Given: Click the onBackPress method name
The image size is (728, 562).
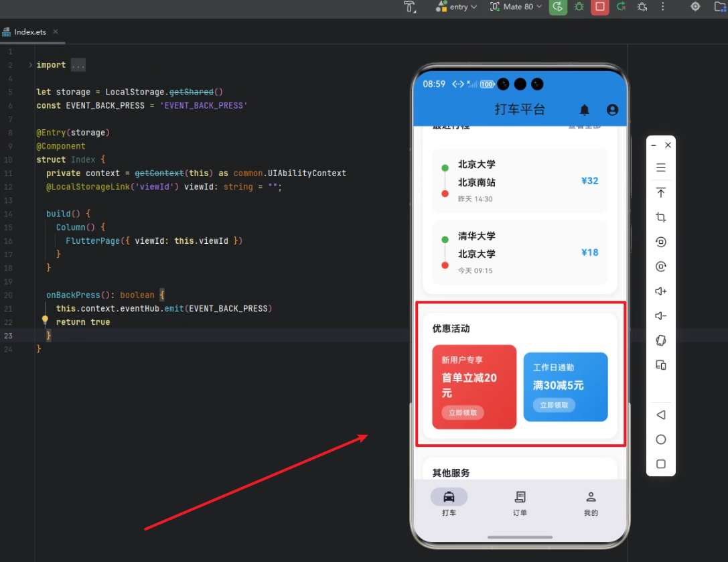Looking at the screenshot, I should tap(73, 295).
